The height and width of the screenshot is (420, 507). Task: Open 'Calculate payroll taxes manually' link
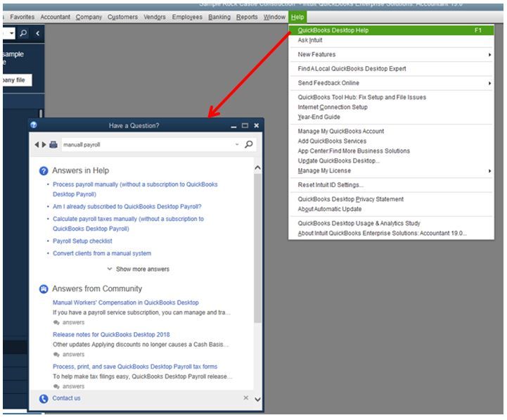click(129, 224)
